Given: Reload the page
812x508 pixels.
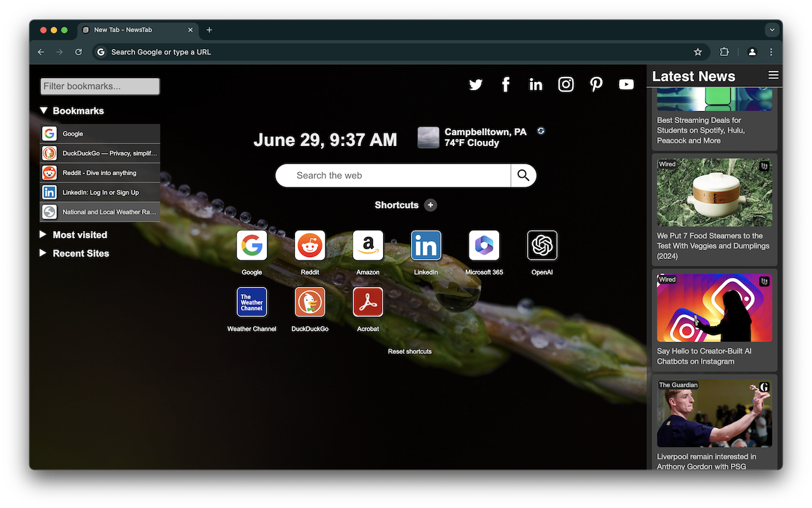Looking at the screenshot, I should point(79,52).
